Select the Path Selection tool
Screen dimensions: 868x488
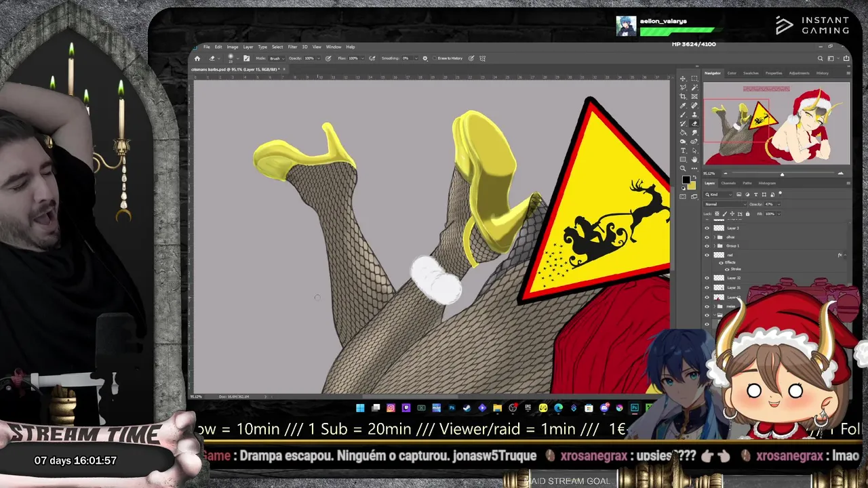click(x=694, y=150)
